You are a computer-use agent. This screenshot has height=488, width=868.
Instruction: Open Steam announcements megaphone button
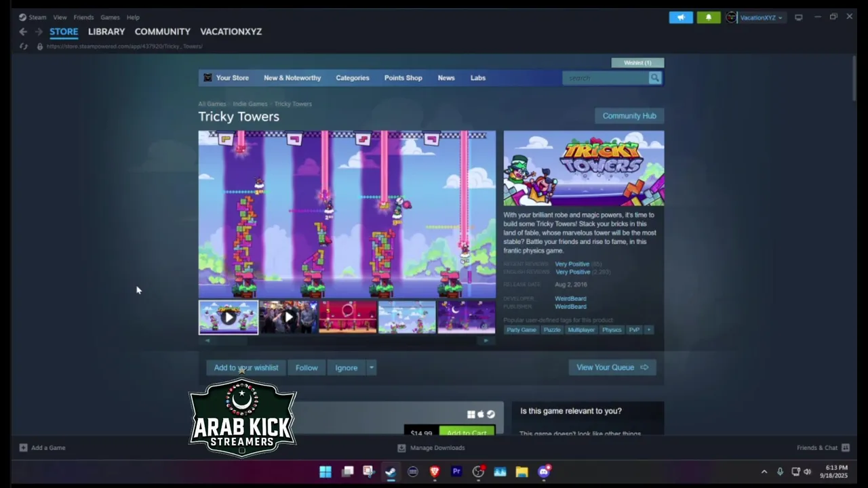pos(681,18)
